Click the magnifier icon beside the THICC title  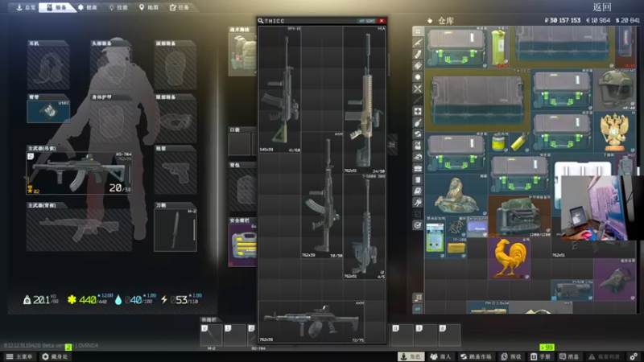tap(260, 21)
